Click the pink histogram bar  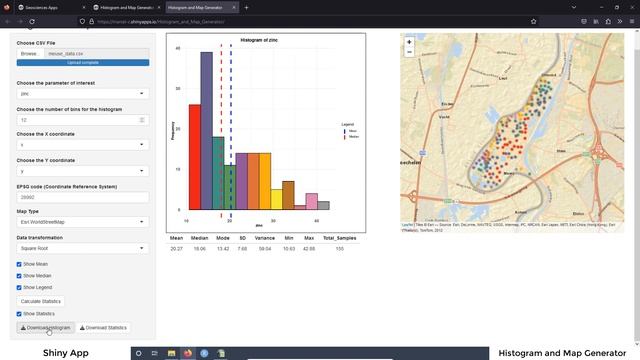coord(311,202)
